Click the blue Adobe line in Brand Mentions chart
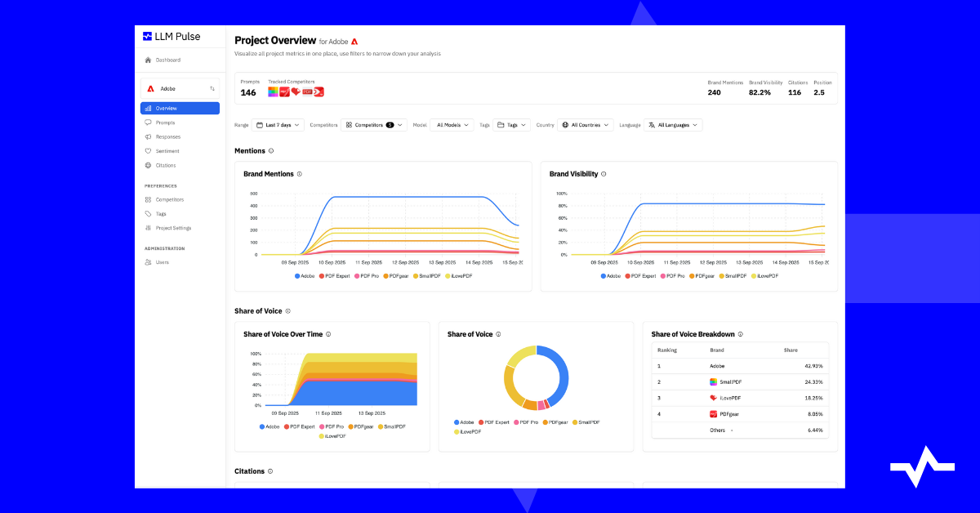980x513 pixels. coord(408,196)
